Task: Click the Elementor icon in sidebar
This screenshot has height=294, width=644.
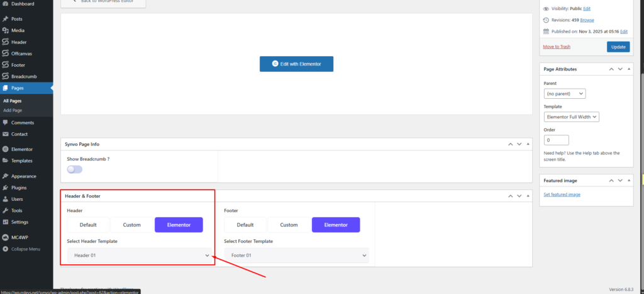Action: (x=6, y=149)
